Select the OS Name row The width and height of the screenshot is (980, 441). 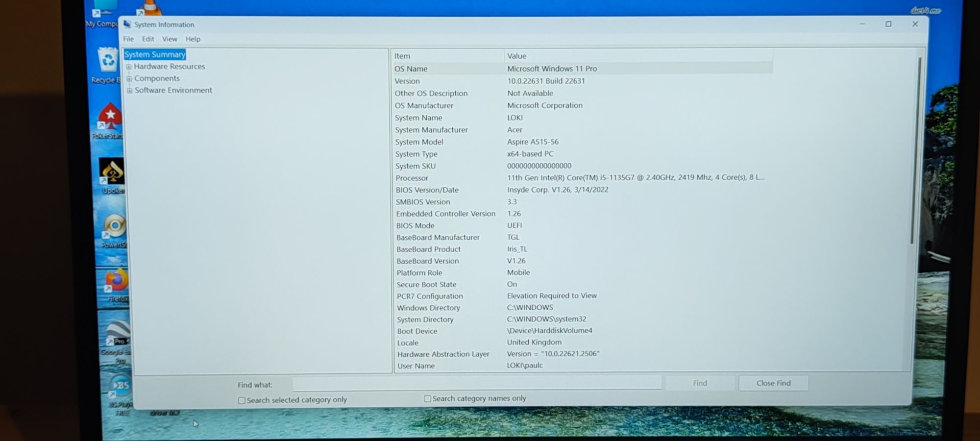coord(582,69)
